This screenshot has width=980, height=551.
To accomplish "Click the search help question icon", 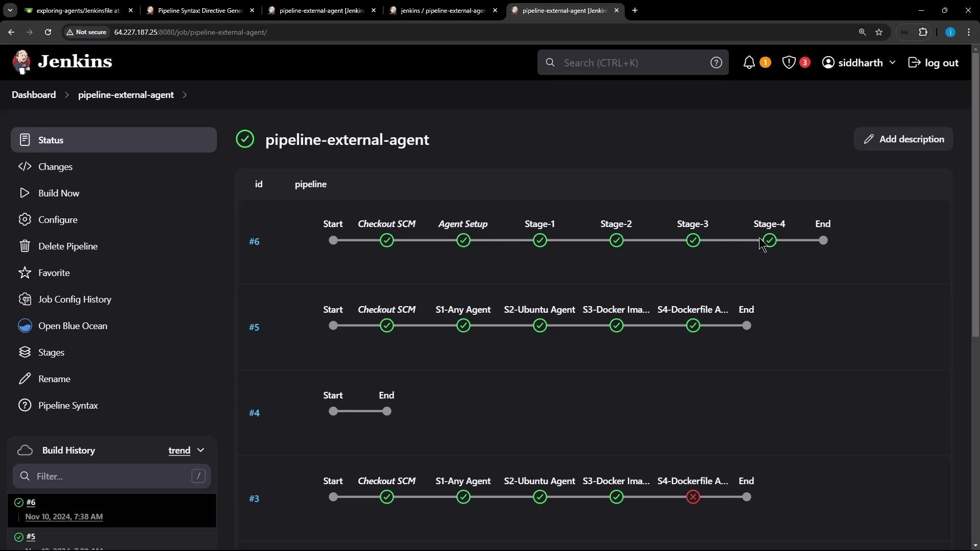I will [x=716, y=62].
